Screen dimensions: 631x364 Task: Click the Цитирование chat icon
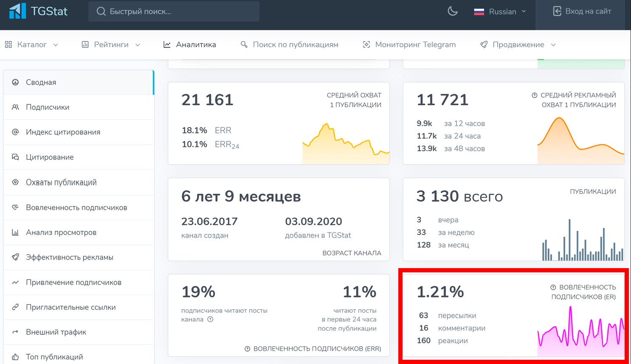point(15,157)
